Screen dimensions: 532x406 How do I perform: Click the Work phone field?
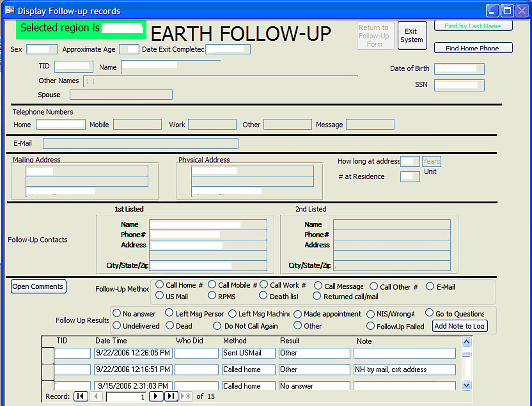[x=212, y=124]
